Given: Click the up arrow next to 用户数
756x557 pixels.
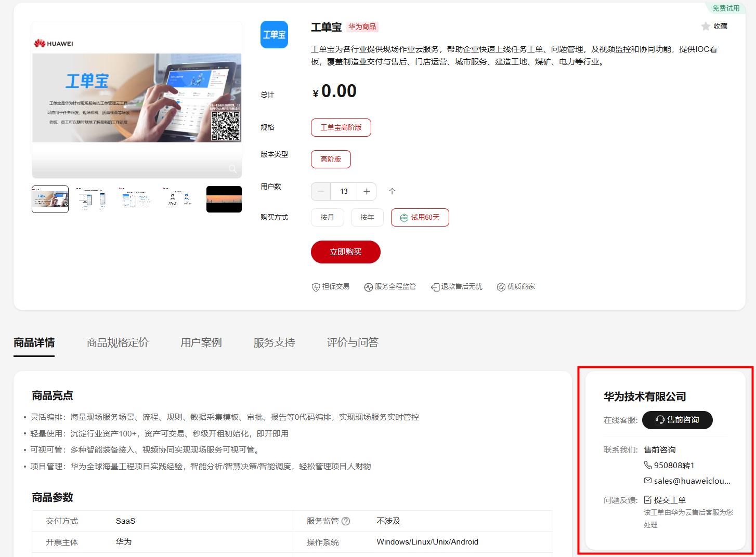Looking at the screenshot, I should point(392,191).
